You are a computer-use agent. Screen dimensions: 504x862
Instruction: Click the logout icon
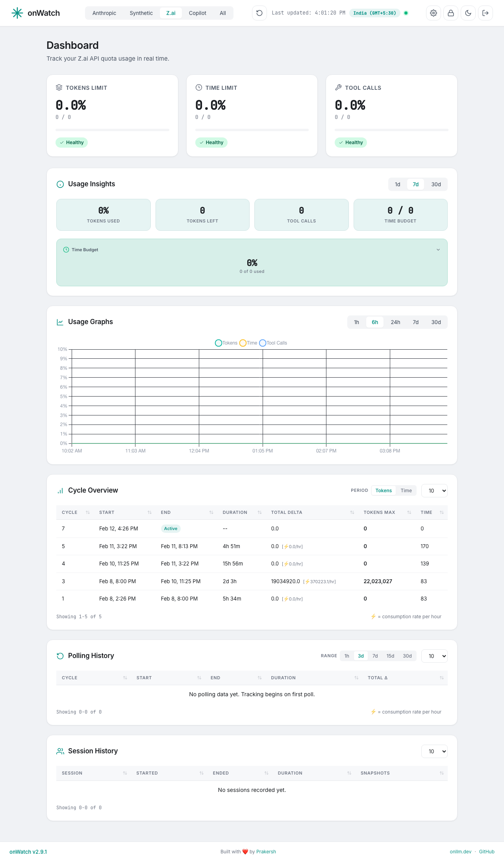tap(485, 13)
